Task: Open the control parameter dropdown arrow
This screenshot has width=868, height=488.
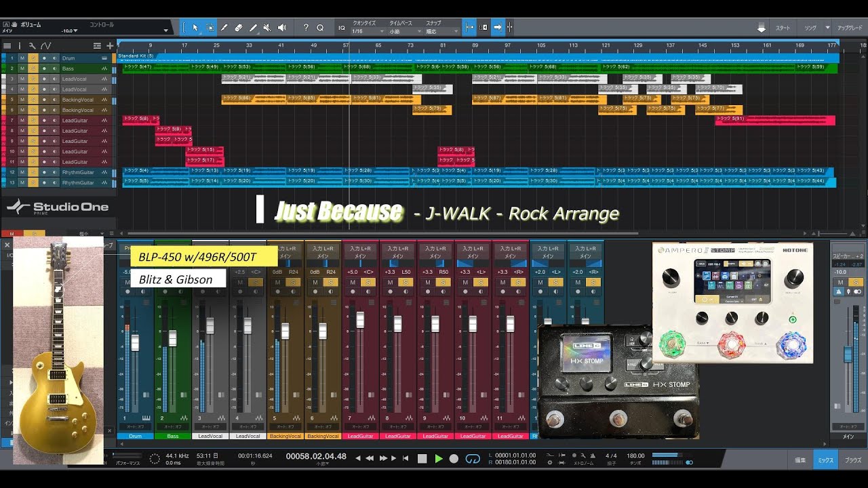Action: (166, 30)
